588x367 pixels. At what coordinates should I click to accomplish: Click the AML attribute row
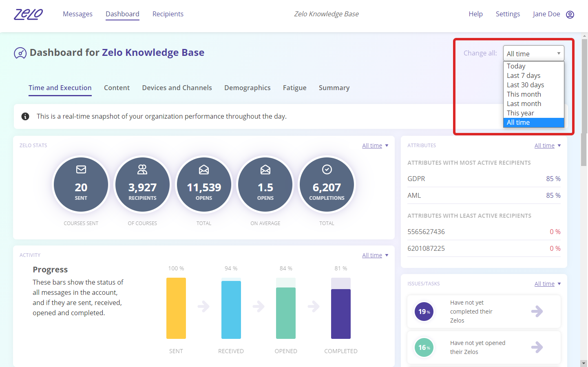[x=484, y=195]
